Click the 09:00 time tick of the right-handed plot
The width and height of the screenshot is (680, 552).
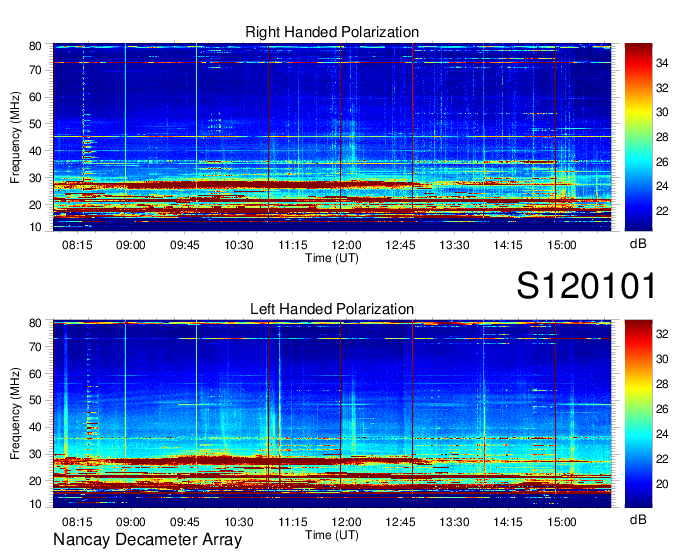pyautogui.click(x=131, y=245)
